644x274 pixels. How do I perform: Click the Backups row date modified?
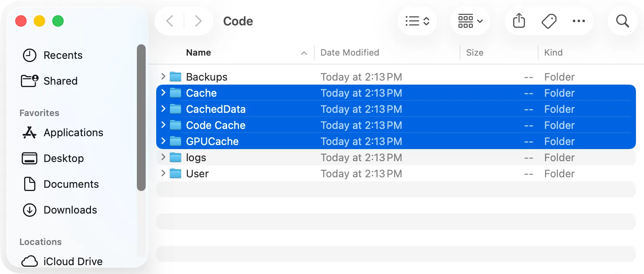click(361, 77)
